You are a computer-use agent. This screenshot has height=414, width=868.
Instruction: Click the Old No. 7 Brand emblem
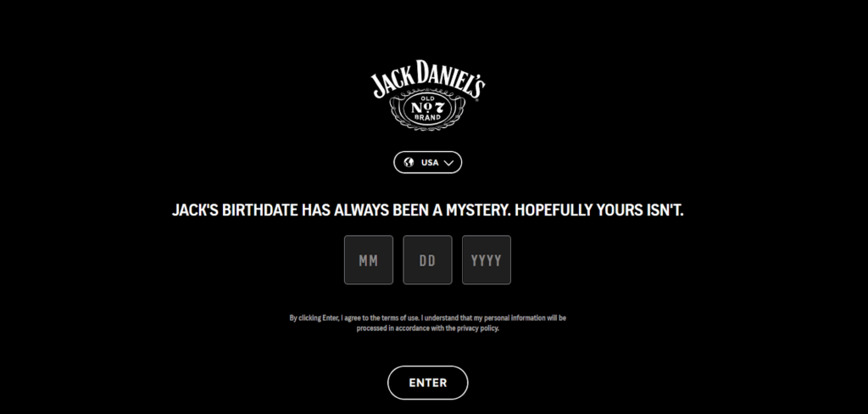click(x=427, y=110)
